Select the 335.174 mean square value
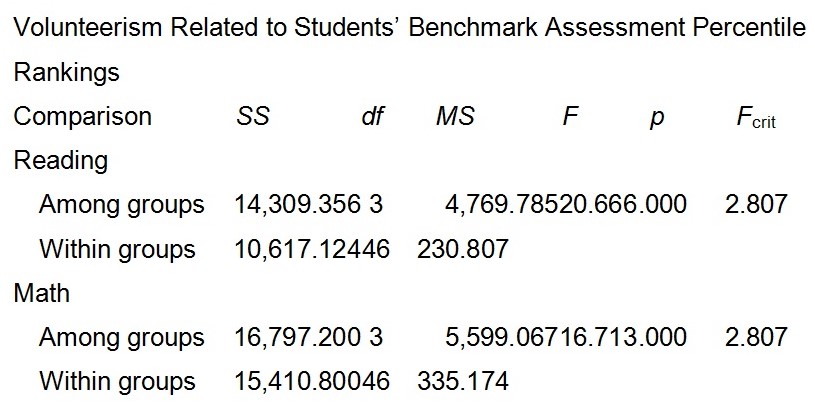The height and width of the screenshot is (405, 815). click(x=461, y=381)
